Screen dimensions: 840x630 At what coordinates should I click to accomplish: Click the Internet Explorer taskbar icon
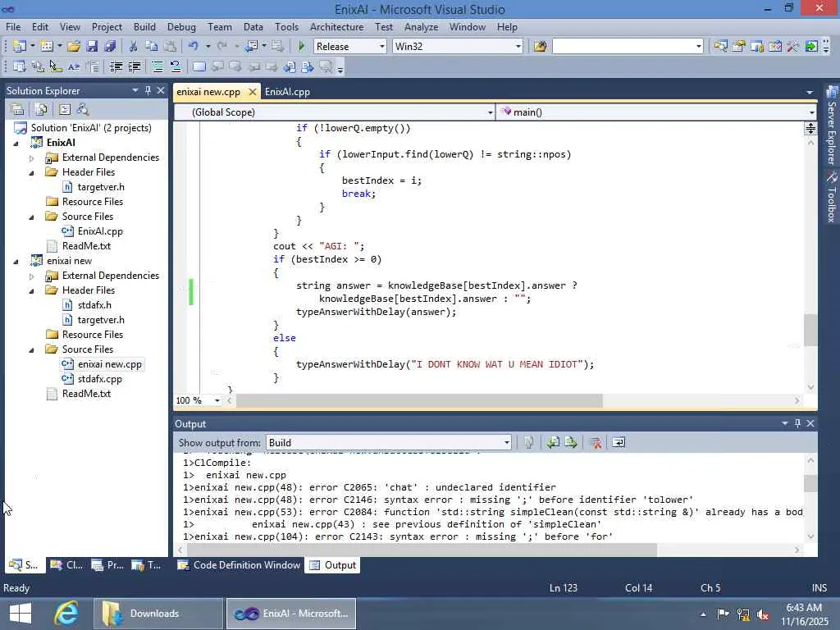[66, 613]
